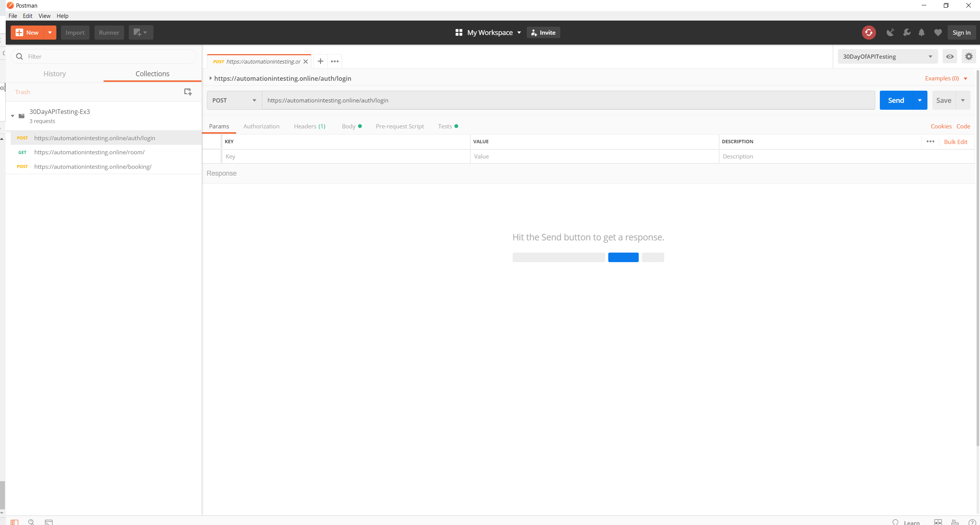Screen dimensions: 980x525
Task: Open the View menu
Action: [x=44, y=16]
